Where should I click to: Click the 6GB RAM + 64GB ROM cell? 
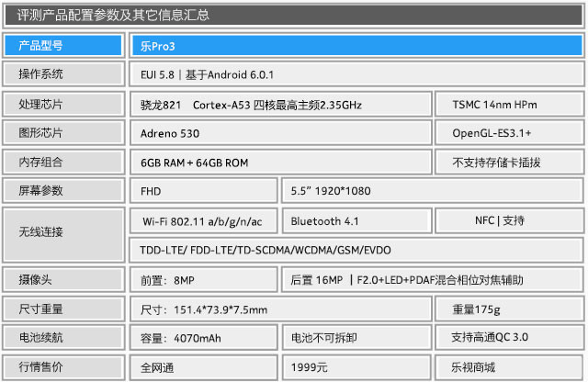(281, 162)
